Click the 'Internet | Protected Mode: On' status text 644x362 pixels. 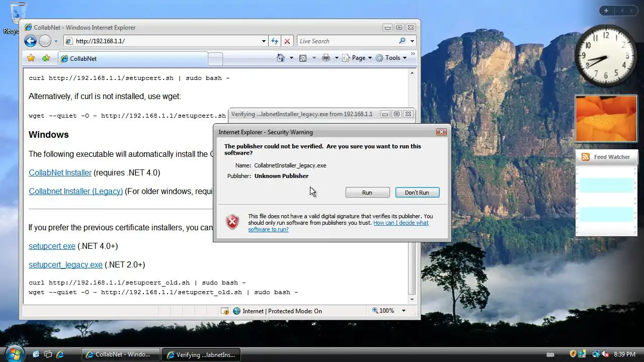[x=282, y=311]
